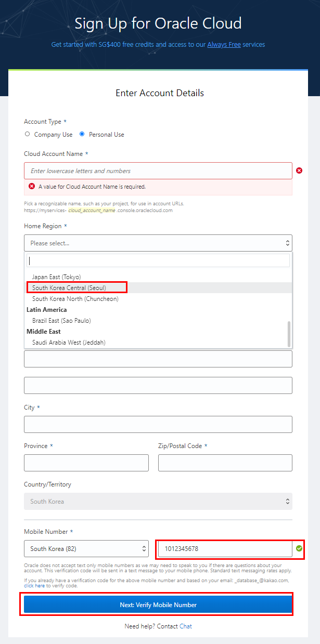
Task: Click the Home Region search box
Action: pyautogui.click(x=158, y=261)
